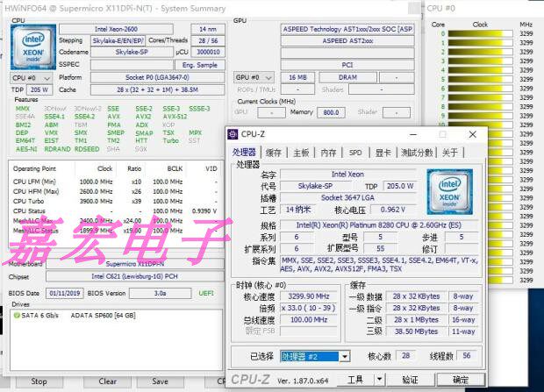Click the TDP 205 W field

pyautogui.click(x=39, y=89)
